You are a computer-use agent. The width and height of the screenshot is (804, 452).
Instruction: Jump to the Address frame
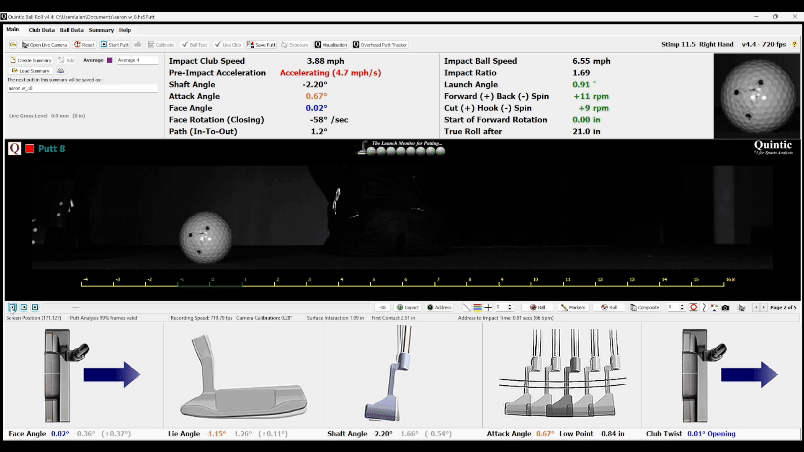point(442,307)
